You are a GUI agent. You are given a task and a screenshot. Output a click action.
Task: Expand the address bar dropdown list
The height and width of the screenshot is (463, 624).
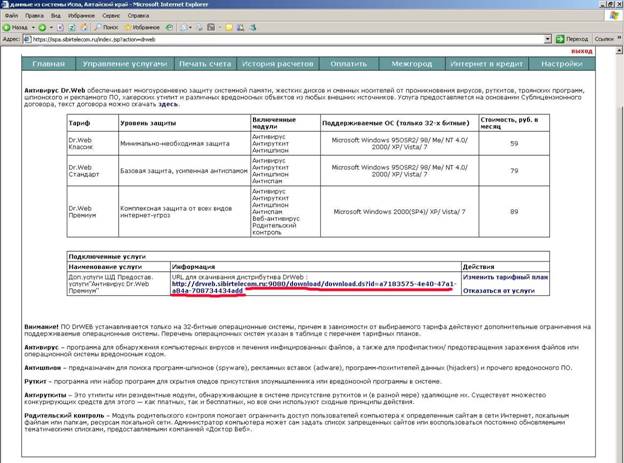[x=548, y=39]
